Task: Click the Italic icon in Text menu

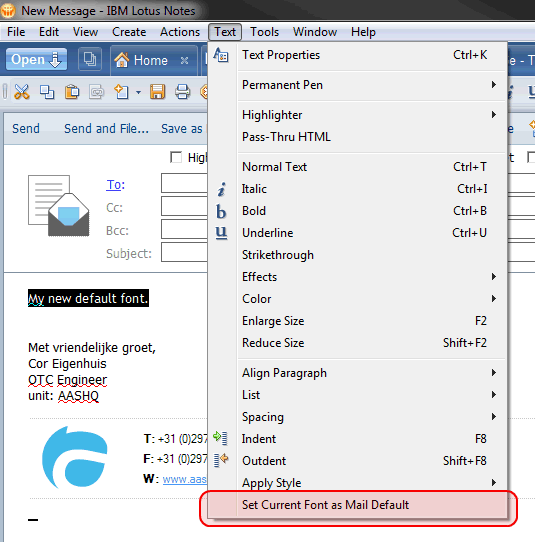Action: [x=222, y=189]
